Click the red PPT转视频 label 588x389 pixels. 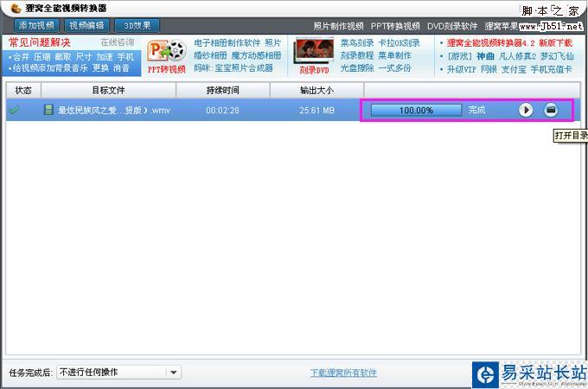(167, 69)
